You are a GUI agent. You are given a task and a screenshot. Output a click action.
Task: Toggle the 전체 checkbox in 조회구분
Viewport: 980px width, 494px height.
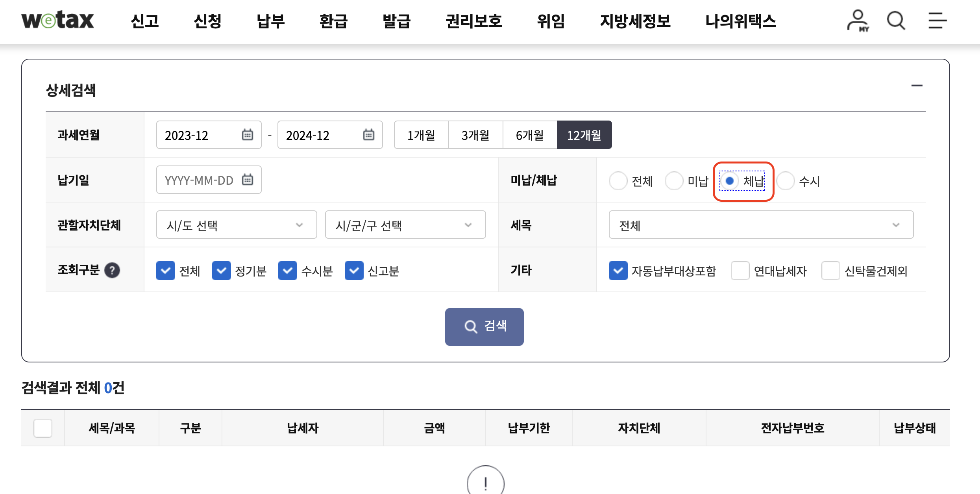point(166,271)
